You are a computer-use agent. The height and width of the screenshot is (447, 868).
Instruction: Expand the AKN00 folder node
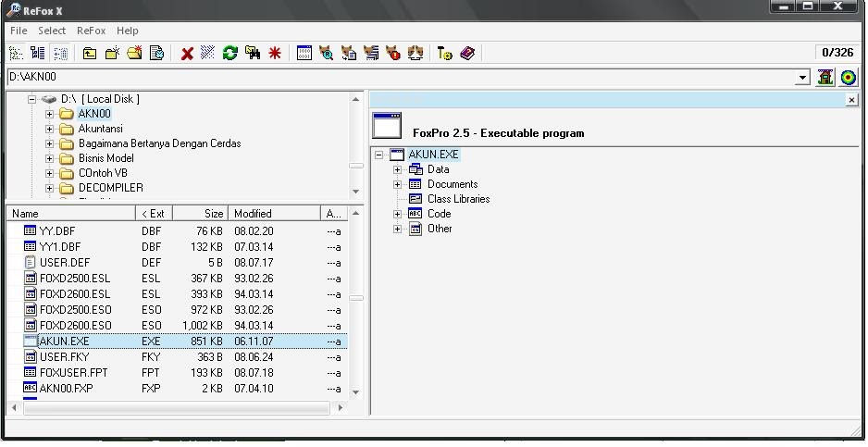point(49,114)
